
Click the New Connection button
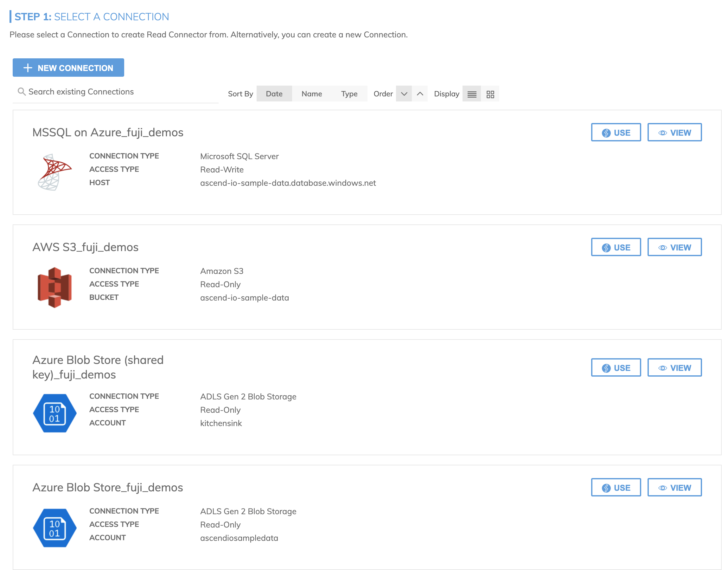tap(68, 68)
